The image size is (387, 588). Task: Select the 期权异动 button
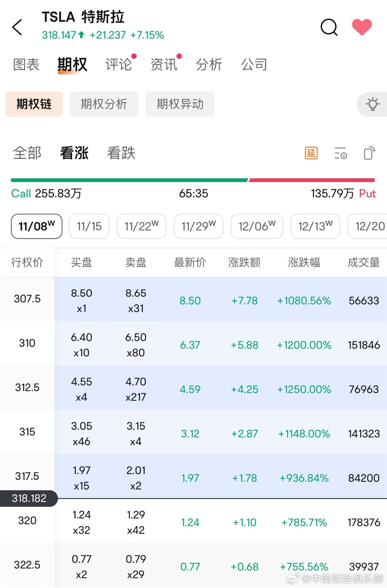point(180,104)
